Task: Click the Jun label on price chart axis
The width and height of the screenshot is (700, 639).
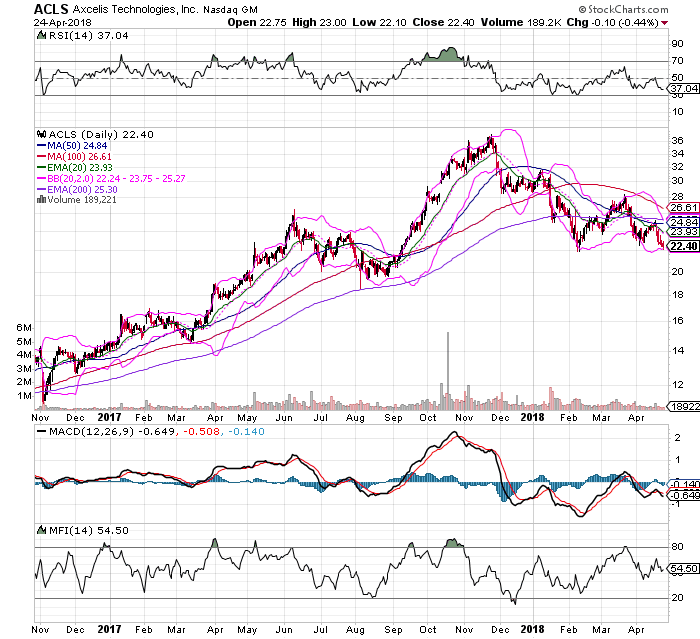Action: pyautogui.click(x=284, y=418)
